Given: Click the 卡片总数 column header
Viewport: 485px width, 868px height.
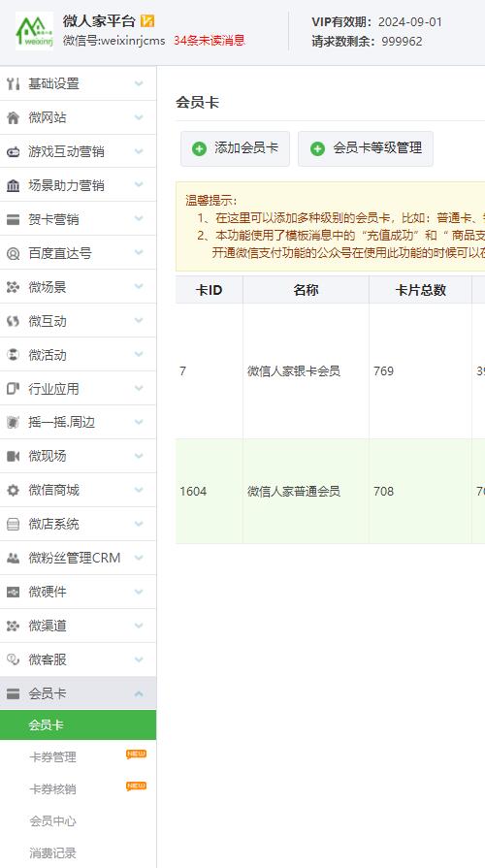Looking at the screenshot, I should tap(420, 290).
